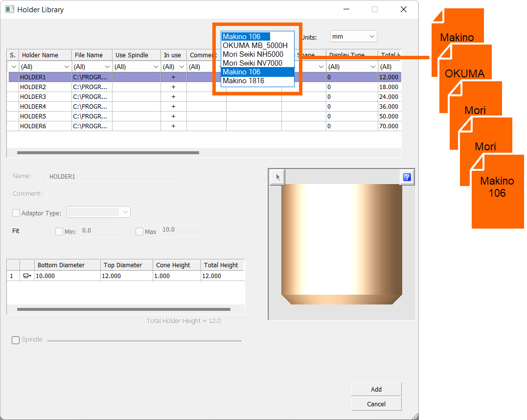Select the HOLDER6 row
Screen dimensions: 527x420
[205, 126]
